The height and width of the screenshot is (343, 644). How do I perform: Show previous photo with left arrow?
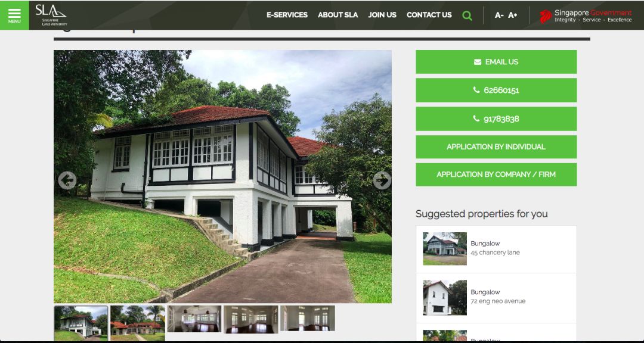click(67, 180)
